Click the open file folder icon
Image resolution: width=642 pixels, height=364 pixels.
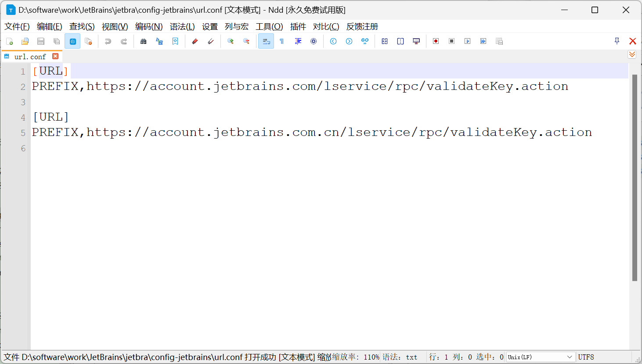point(25,41)
